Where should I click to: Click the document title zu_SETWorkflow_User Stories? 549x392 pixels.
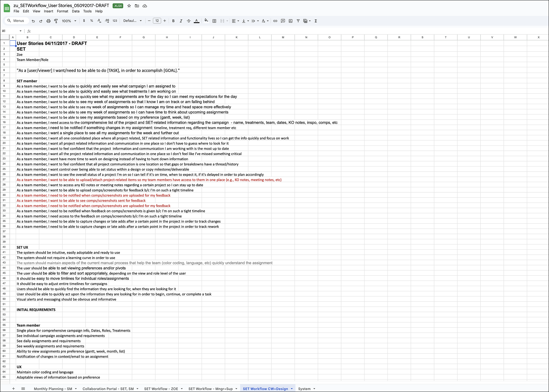[x=61, y=5]
